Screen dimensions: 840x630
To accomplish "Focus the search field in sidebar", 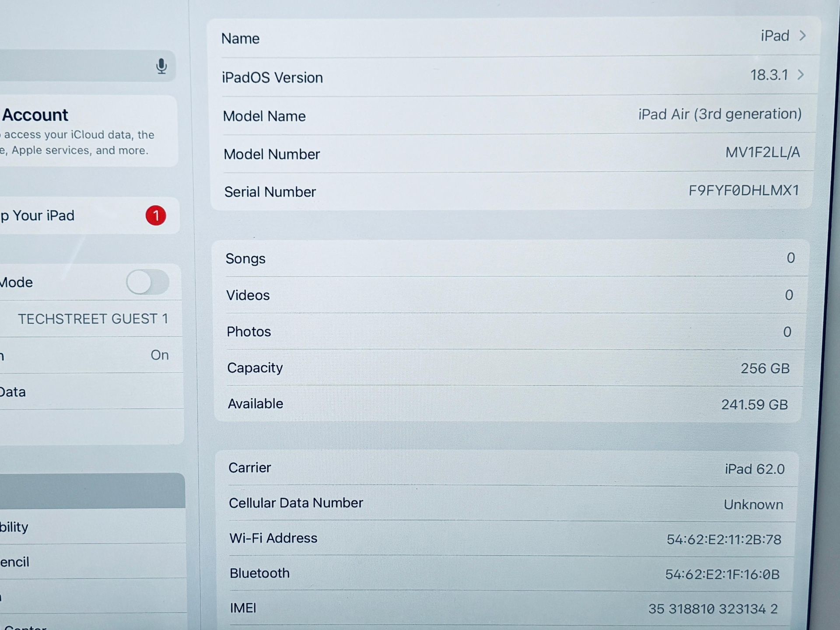I will 87,66.
